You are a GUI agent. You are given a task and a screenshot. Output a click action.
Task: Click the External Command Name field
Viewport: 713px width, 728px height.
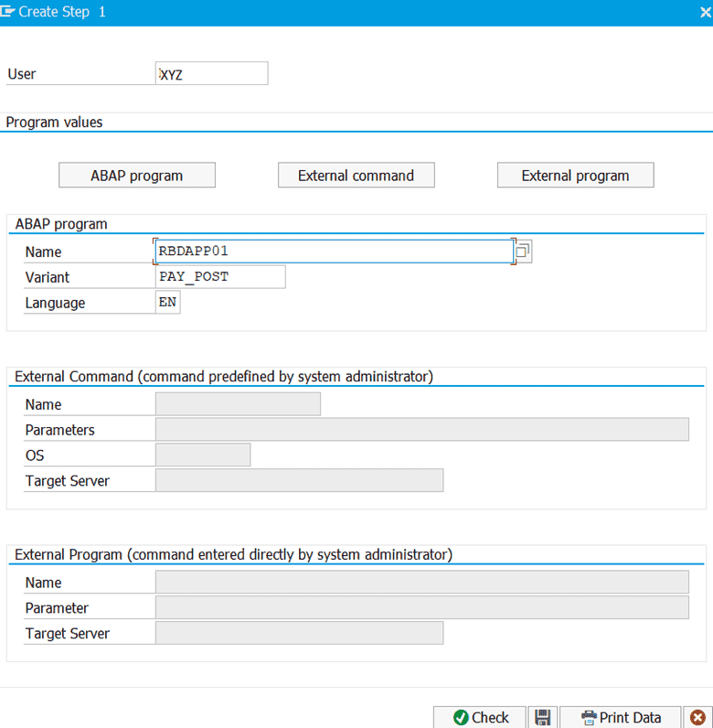[x=238, y=404]
